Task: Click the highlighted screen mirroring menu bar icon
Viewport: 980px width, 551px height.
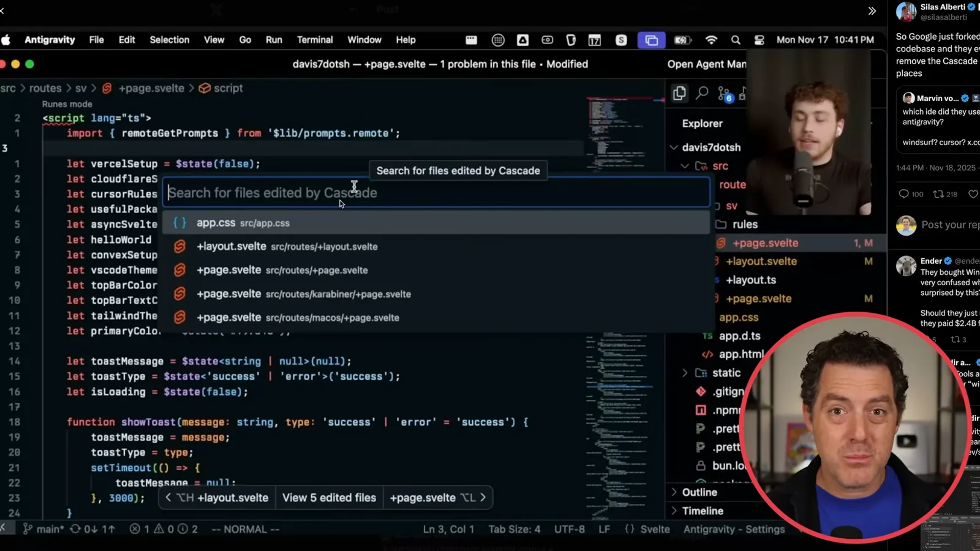Action: 651,40
